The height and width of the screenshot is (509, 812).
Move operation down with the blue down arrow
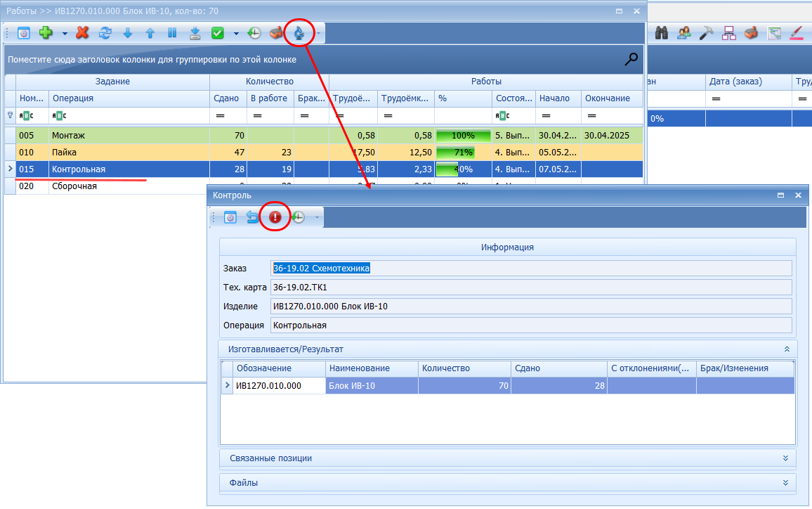click(x=127, y=33)
